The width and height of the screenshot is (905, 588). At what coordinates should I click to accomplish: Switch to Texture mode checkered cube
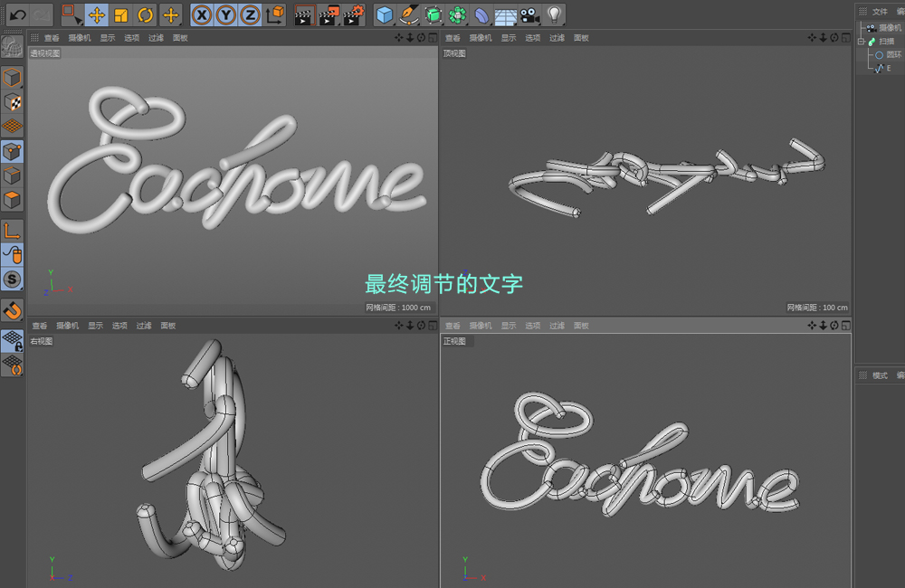pos(12,102)
